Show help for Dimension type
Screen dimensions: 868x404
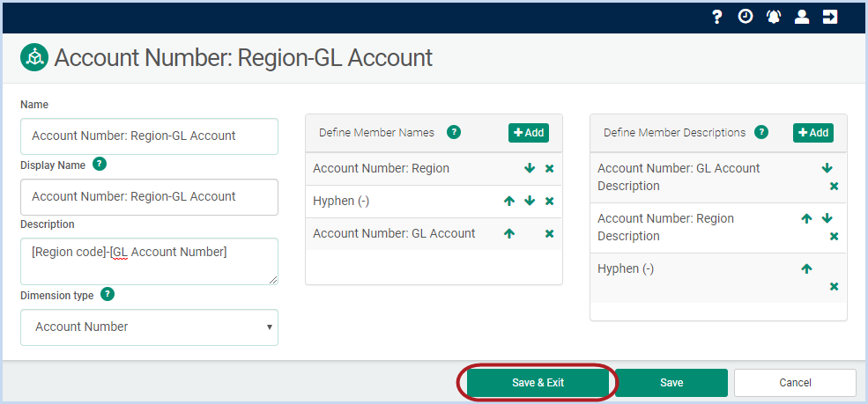108,295
